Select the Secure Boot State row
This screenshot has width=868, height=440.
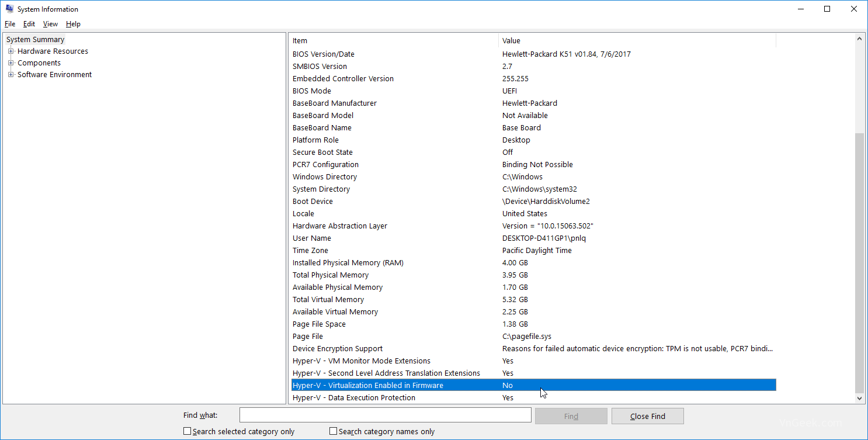(533, 153)
